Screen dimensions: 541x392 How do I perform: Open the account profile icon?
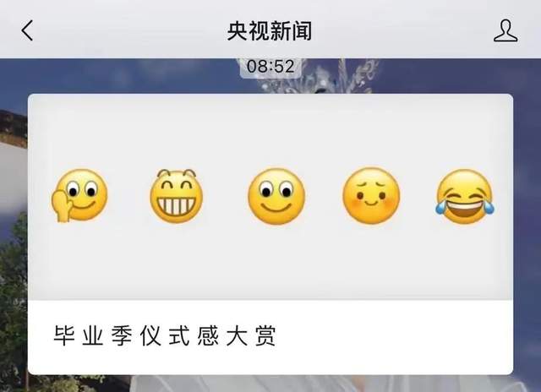click(x=505, y=30)
